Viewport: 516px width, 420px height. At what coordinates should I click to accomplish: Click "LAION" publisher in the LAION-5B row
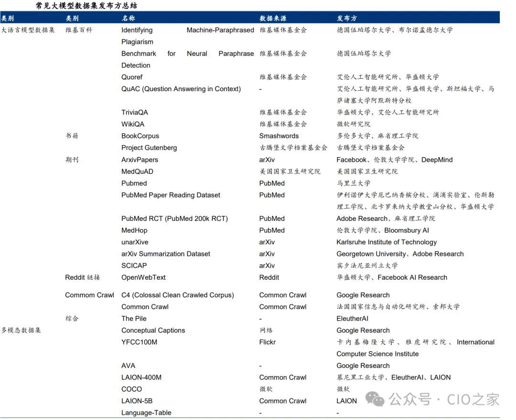click(346, 401)
